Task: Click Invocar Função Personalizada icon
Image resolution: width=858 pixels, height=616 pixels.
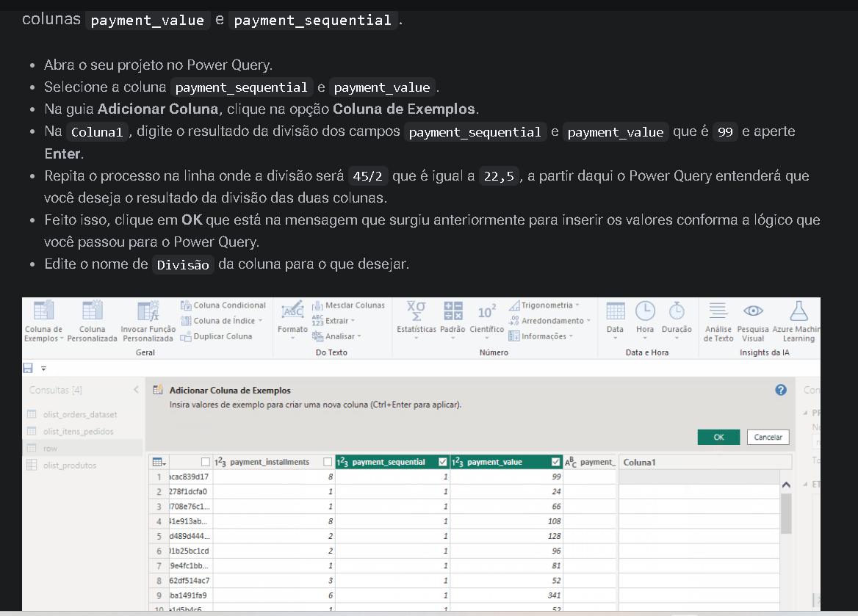Action: [148, 311]
